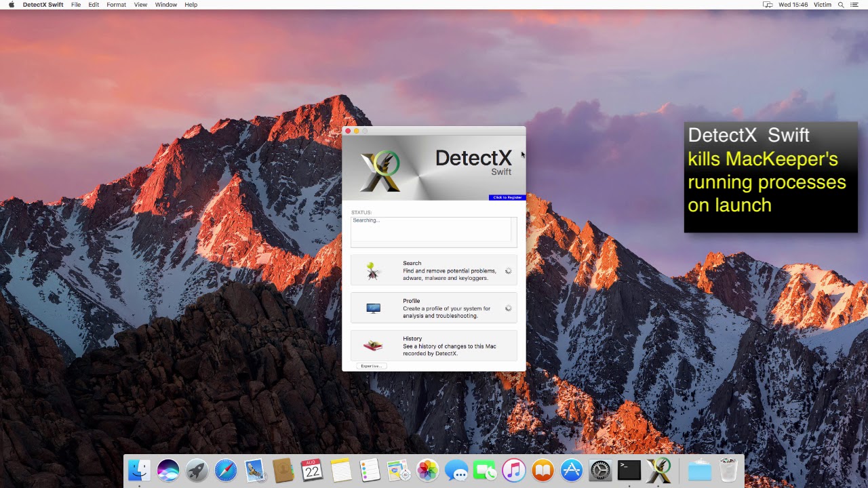The height and width of the screenshot is (488, 868).
Task: Launch Siri from the Dock
Action: point(168,470)
